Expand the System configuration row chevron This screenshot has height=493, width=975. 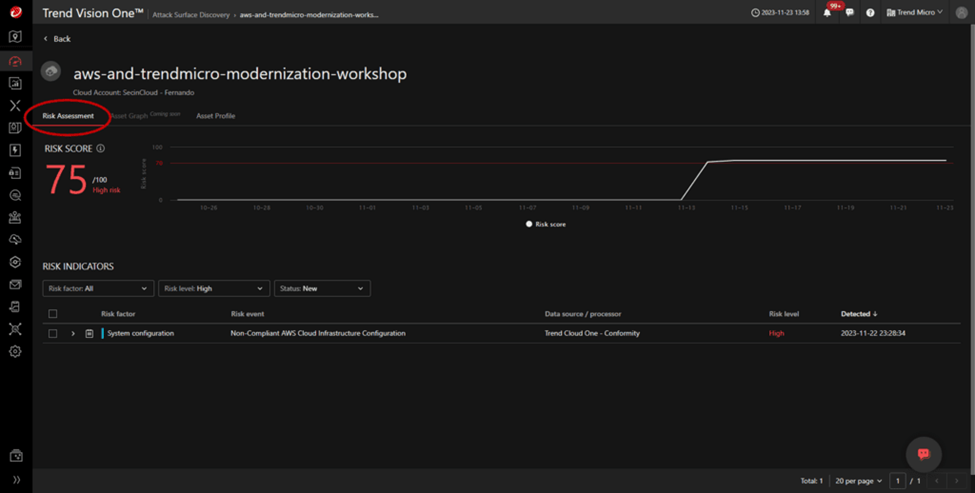[x=73, y=333]
